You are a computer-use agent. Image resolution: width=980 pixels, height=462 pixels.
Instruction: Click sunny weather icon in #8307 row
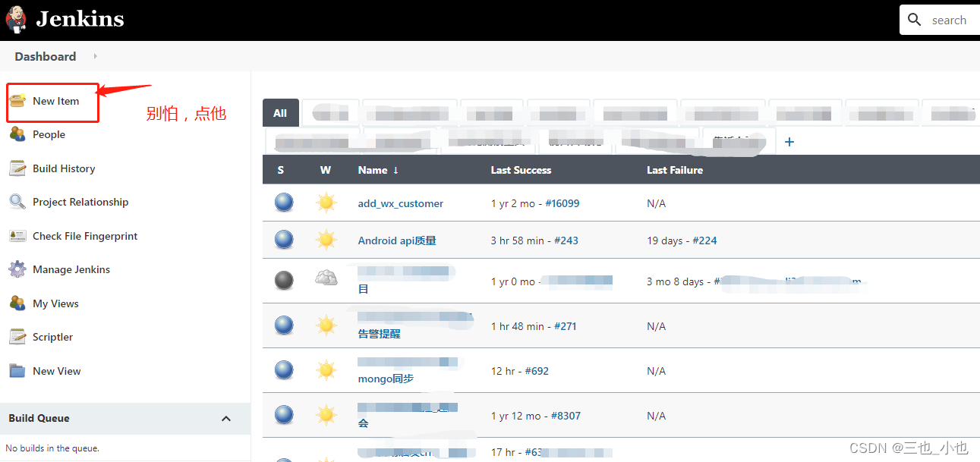(x=326, y=415)
